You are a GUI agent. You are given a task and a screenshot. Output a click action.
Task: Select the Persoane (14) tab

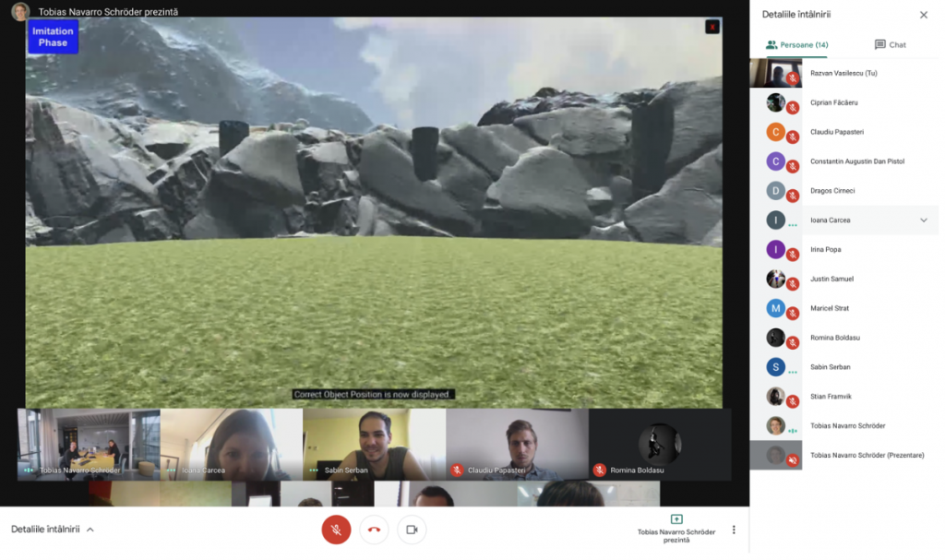click(797, 44)
